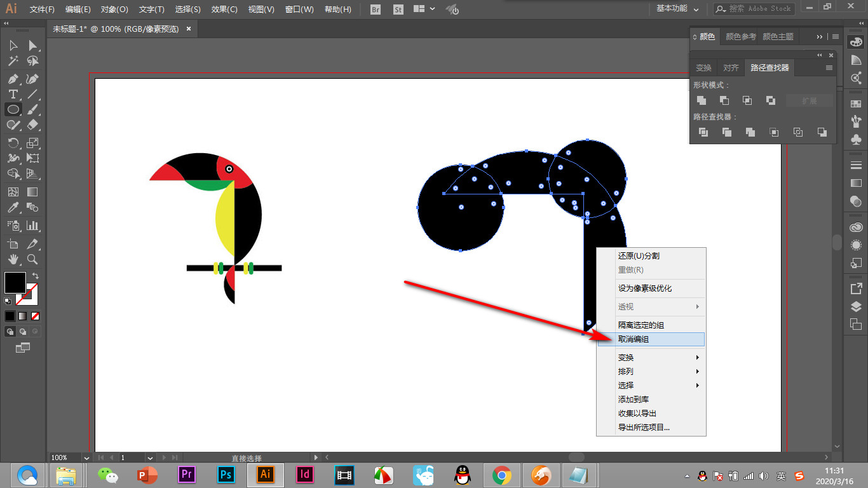This screenshot has height=488, width=868.
Task: Enable Draw Normal mode
Action: pos(10,331)
